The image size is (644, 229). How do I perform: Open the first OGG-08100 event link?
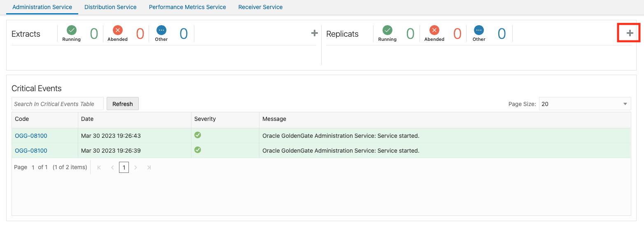click(31, 136)
